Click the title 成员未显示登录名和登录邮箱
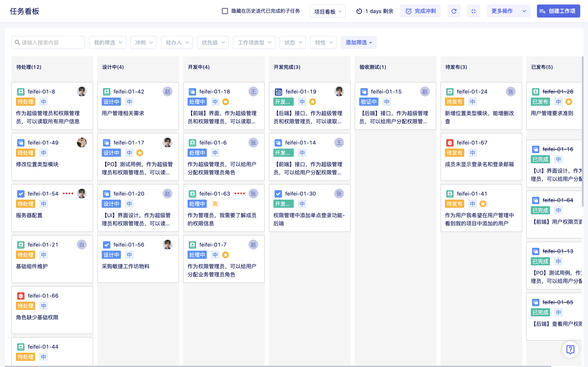588x367 pixels. [479, 165]
